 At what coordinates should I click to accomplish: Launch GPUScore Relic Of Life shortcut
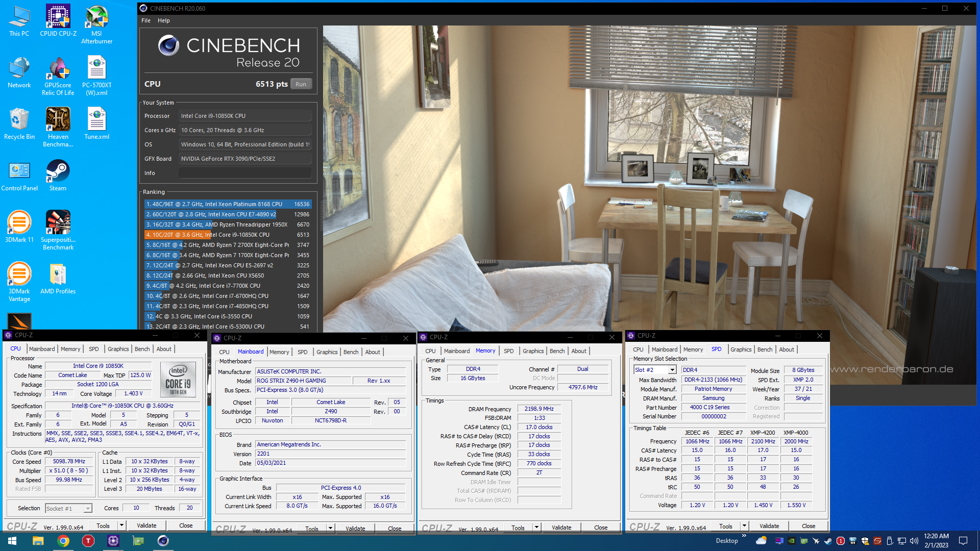tap(58, 76)
